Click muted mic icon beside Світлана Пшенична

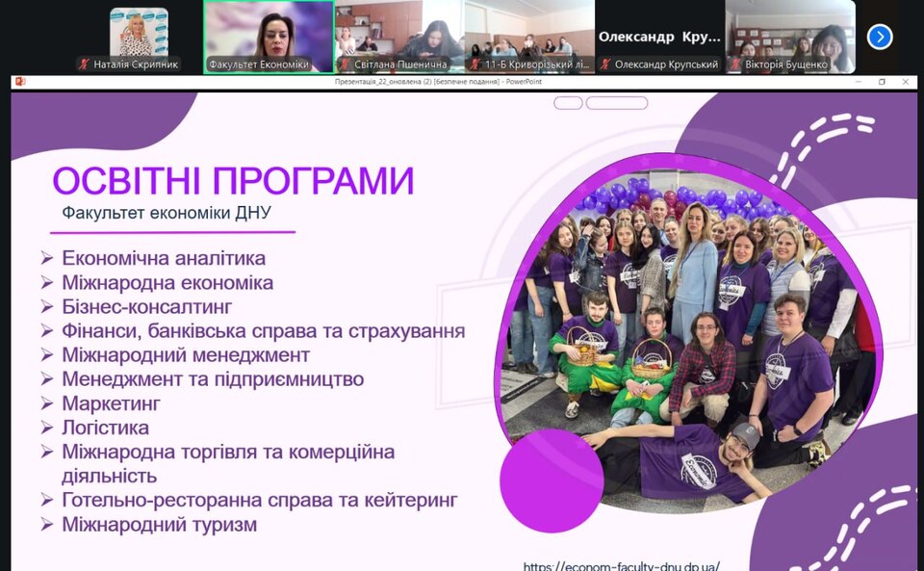pyautogui.click(x=345, y=65)
